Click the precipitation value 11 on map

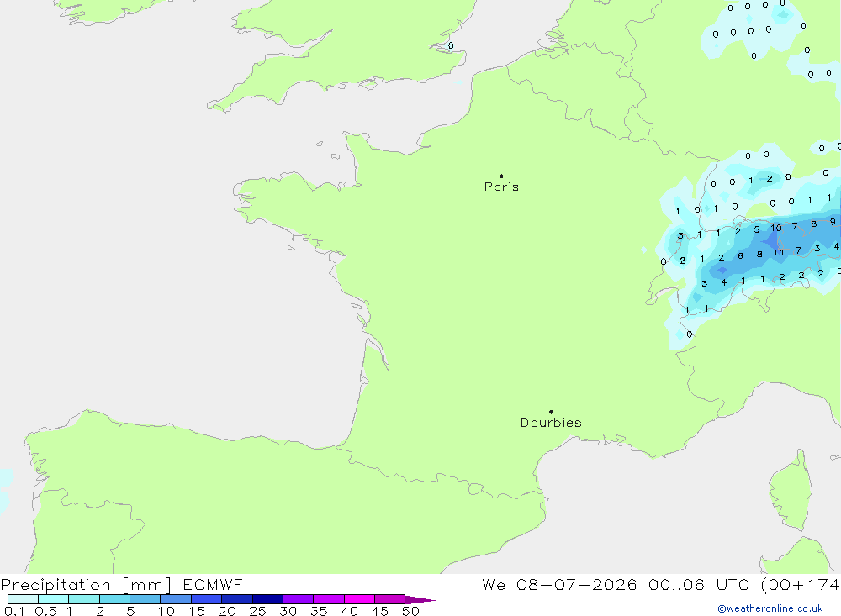click(779, 252)
